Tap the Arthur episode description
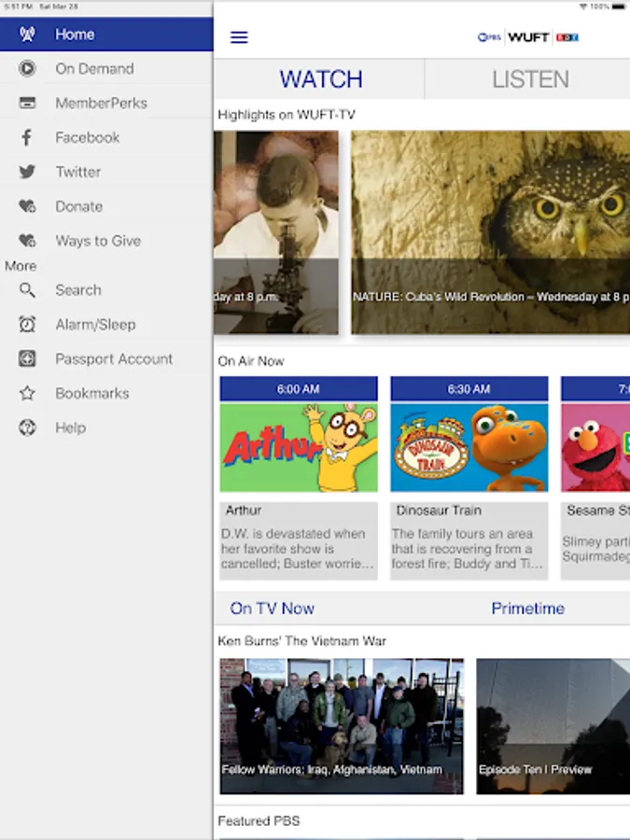This screenshot has height=840, width=630. click(298, 549)
